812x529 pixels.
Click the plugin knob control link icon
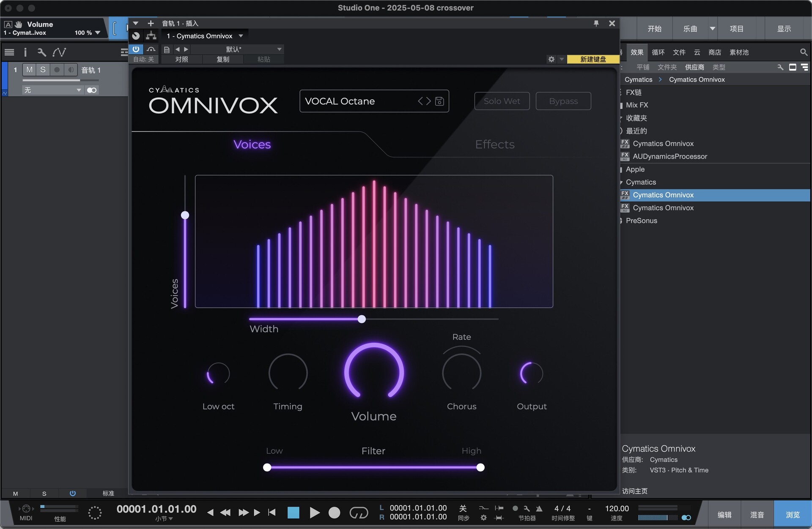[136, 36]
